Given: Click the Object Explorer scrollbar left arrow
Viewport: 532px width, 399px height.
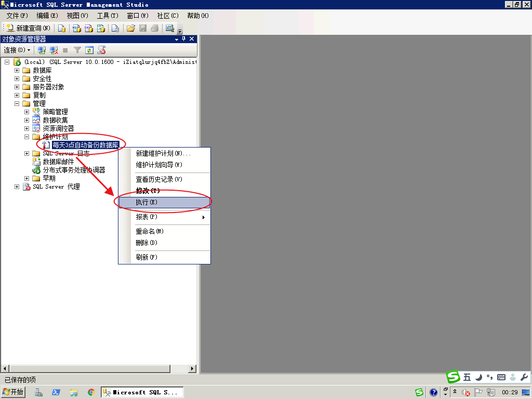Looking at the screenshot, I should (5, 368).
